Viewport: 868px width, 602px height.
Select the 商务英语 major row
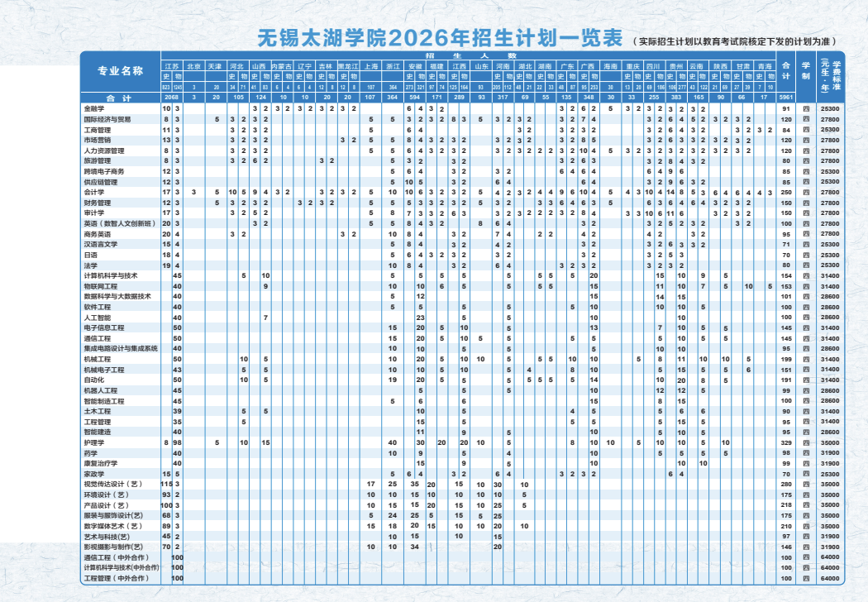point(463,234)
